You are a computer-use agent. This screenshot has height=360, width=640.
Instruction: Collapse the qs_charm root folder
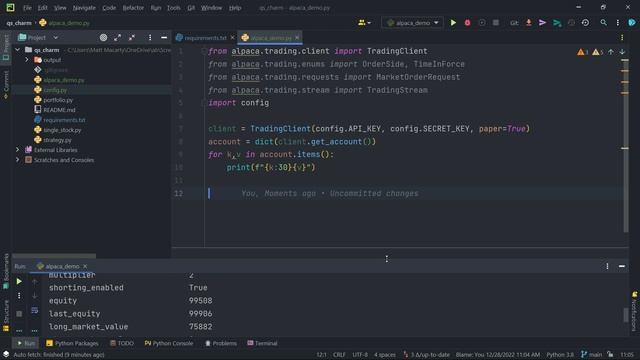[x=18, y=50]
